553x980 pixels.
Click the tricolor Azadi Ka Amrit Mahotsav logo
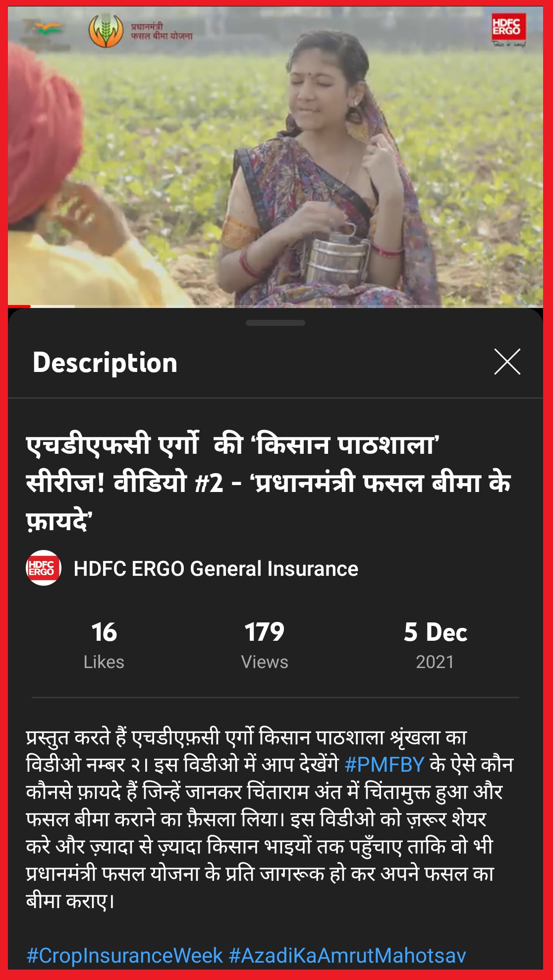tap(46, 33)
